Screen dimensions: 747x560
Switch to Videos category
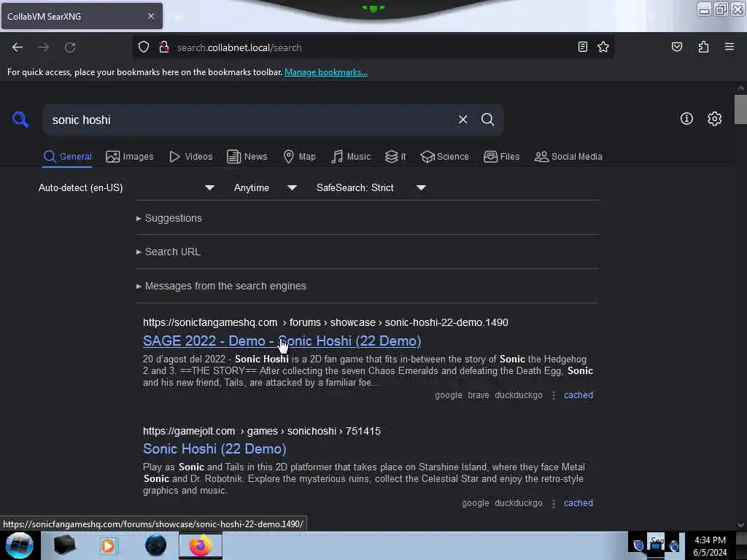(191, 157)
